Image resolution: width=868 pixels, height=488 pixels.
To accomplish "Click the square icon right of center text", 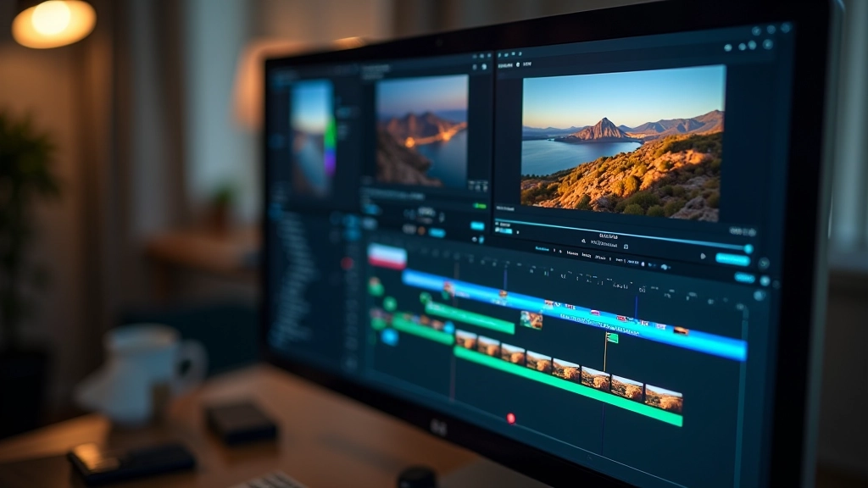I will [626, 247].
